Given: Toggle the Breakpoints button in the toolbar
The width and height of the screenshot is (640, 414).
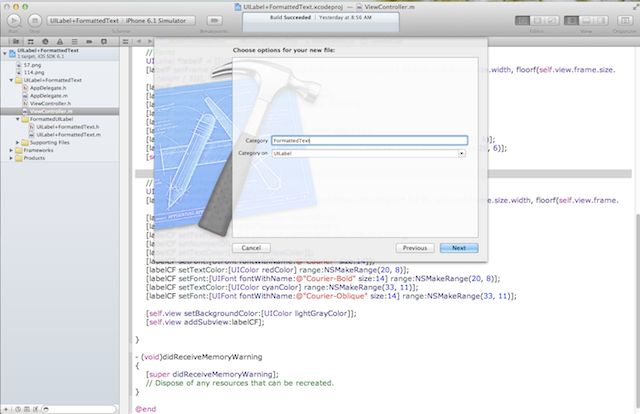Looking at the screenshot, I should [x=214, y=20].
